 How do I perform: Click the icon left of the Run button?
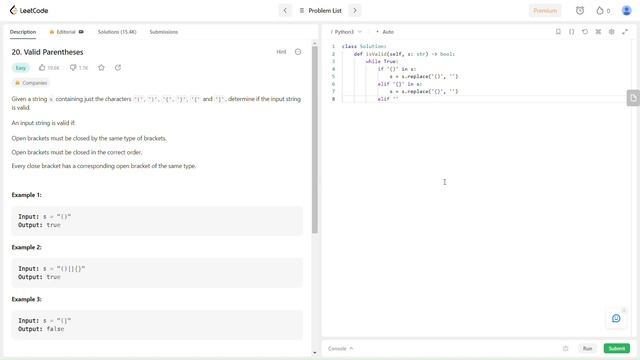565,349
